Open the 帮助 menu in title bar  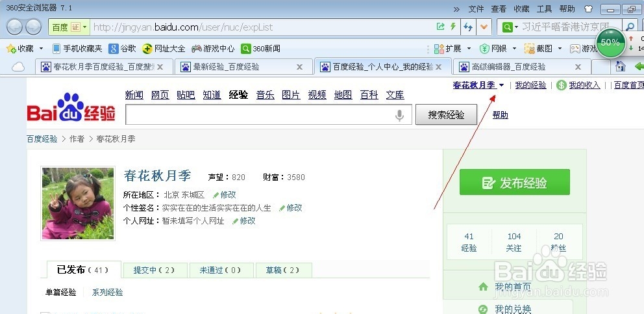click(567, 8)
